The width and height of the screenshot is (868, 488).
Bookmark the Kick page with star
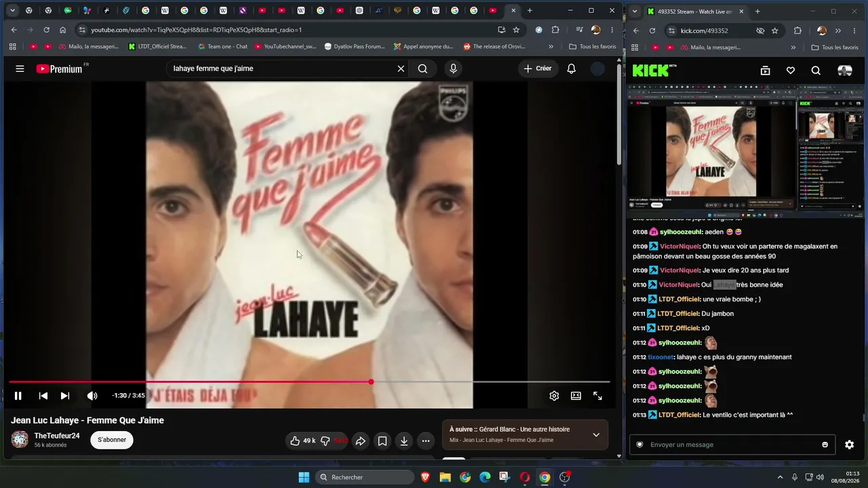774,30
